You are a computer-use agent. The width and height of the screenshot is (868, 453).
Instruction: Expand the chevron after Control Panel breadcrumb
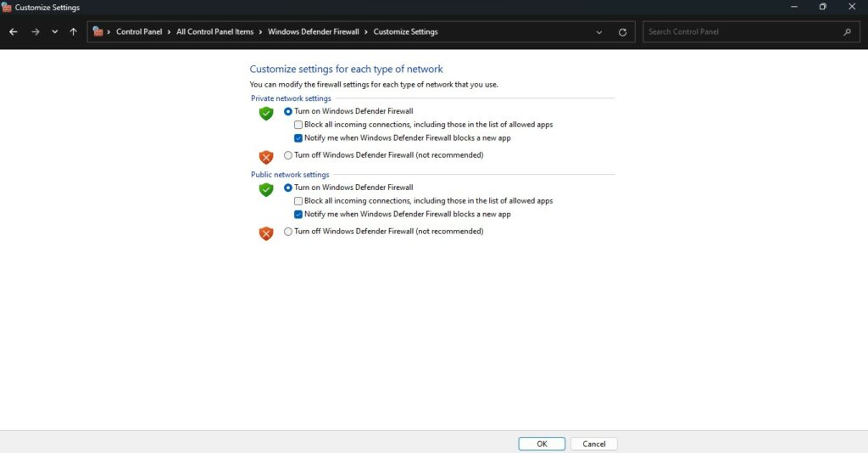click(x=170, y=32)
